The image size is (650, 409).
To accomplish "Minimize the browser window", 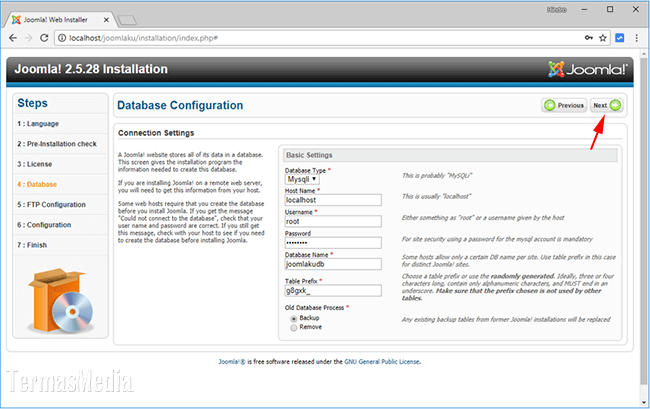I will [x=585, y=10].
